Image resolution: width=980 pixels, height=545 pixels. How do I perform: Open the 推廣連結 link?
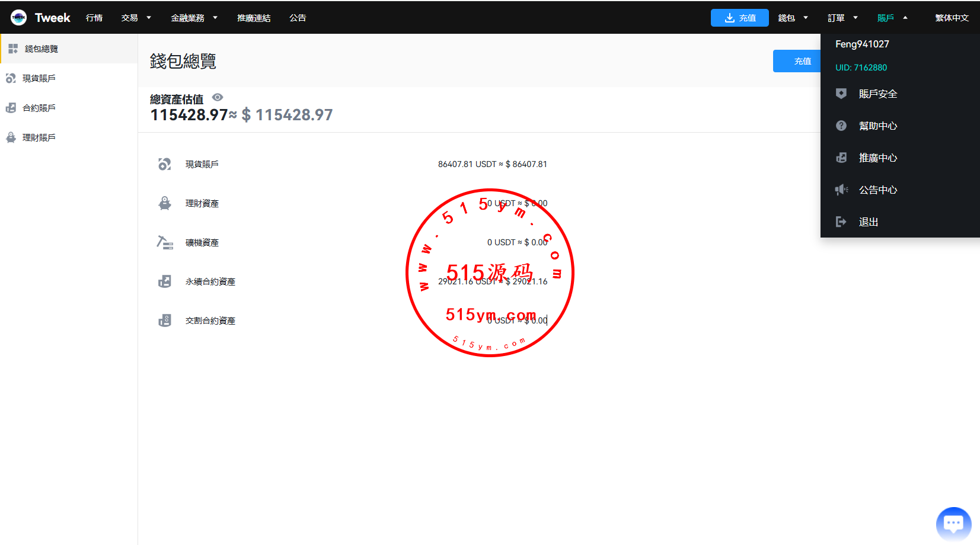pos(254,18)
